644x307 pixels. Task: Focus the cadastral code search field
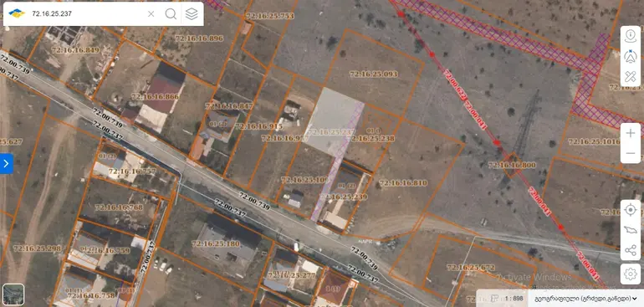86,13
